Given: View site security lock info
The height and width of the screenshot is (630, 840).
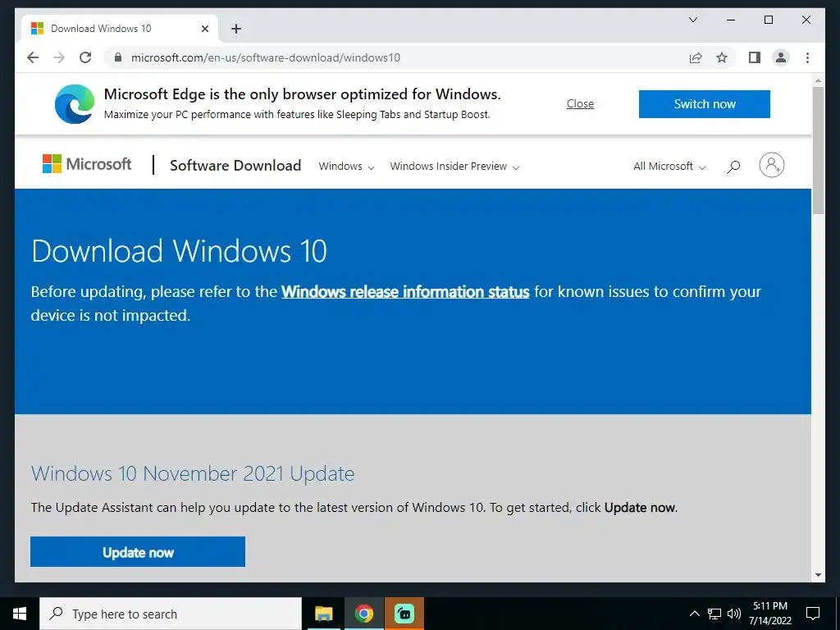Looking at the screenshot, I should tap(118, 57).
